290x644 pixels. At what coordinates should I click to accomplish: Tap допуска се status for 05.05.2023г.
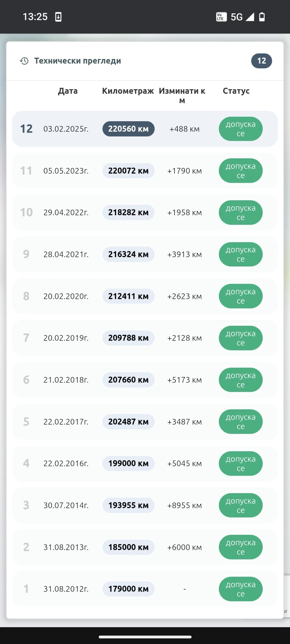241,171
